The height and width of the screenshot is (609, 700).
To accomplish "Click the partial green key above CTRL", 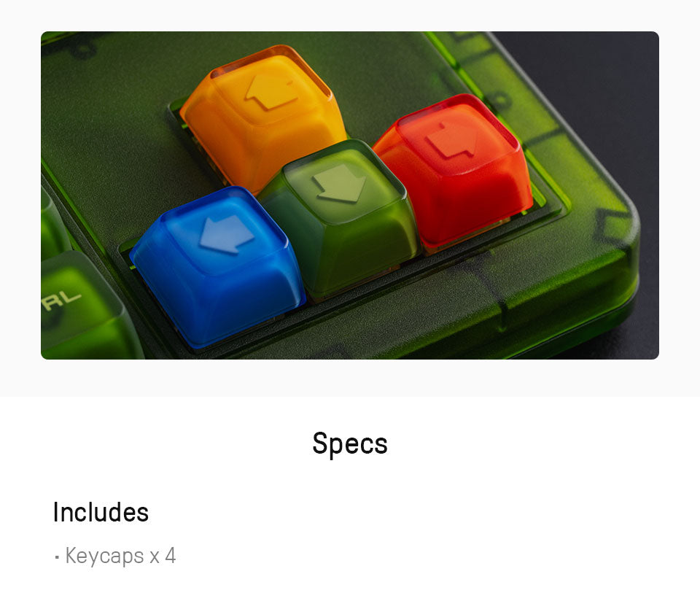I will click(x=53, y=223).
